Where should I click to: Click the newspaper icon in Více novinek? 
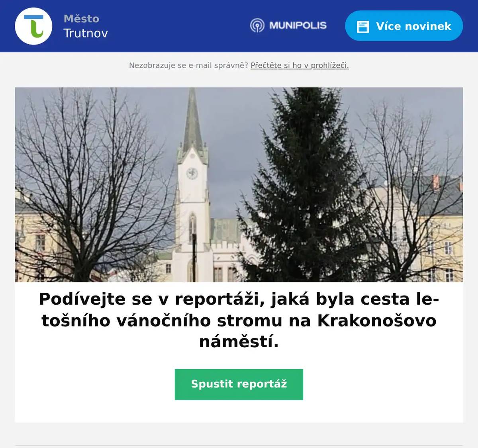point(363,26)
